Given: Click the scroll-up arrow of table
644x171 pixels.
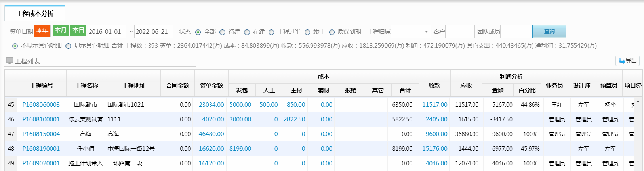Looking at the screenshot, I should (x=638, y=102).
